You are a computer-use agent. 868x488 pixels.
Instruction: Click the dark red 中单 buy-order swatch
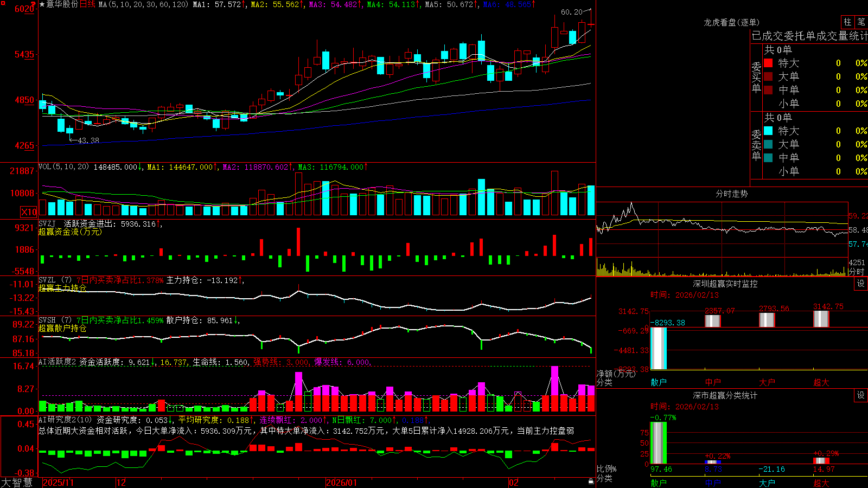coord(768,90)
